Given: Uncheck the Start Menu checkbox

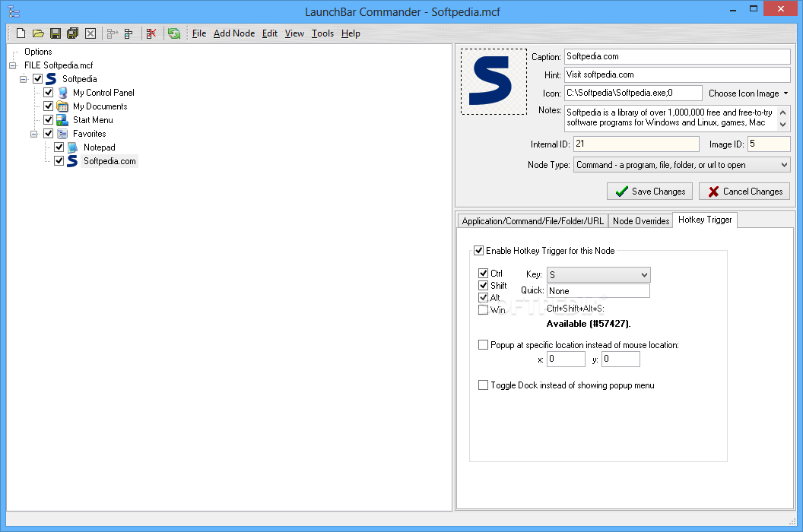Looking at the screenshot, I should tap(49, 120).
